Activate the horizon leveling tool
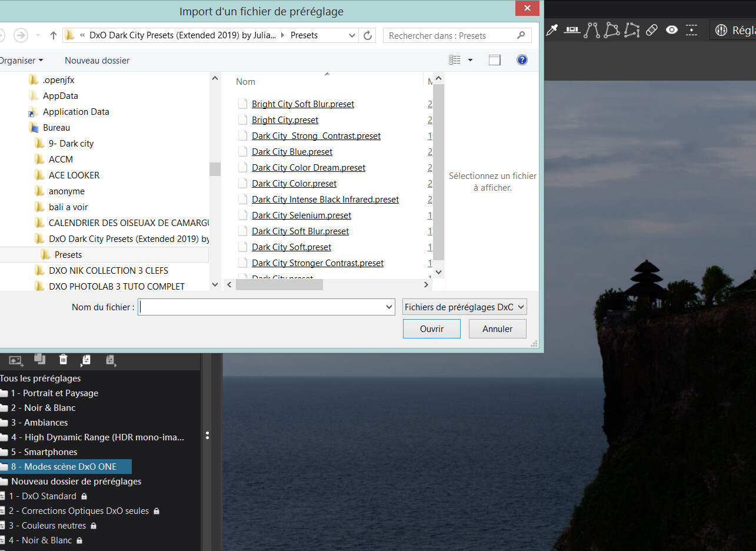The height and width of the screenshot is (551, 756). pyautogui.click(x=572, y=30)
